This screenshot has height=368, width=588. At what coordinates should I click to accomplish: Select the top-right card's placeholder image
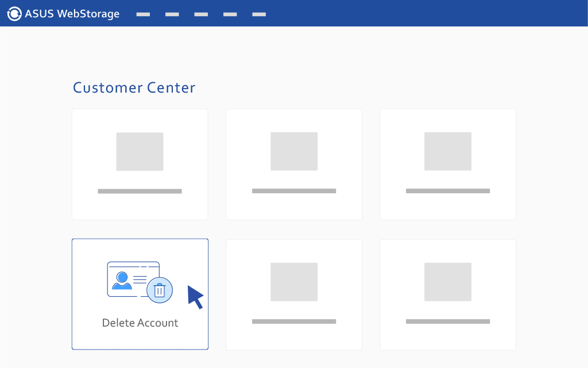(x=448, y=151)
